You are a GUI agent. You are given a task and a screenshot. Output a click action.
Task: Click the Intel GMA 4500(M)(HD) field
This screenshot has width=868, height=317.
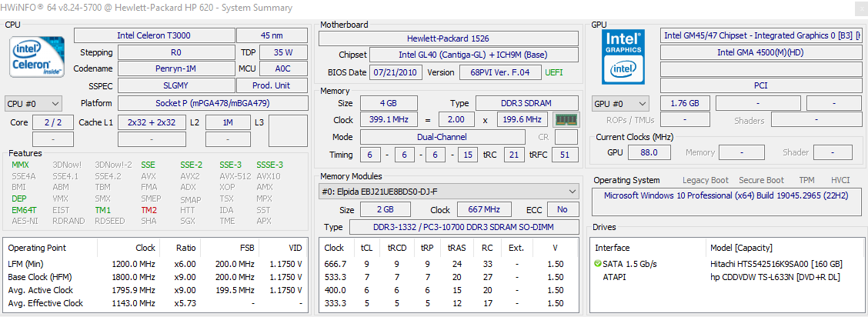coord(759,52)
